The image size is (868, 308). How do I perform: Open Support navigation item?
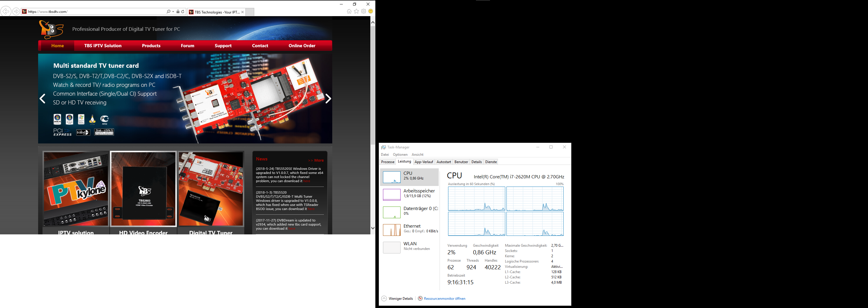(223, 45)
